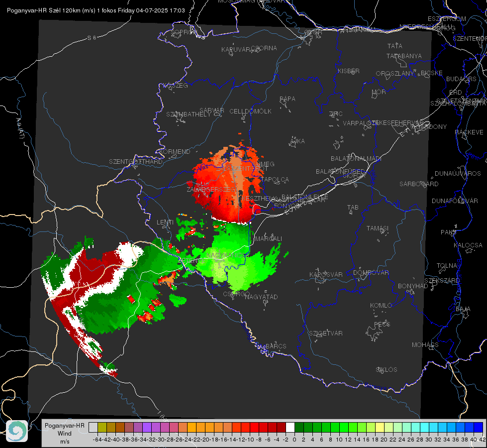Image resolution: width=487 pixels, height=448 pixels.
Task: Select the BICSKE city label
Action: coord(432,73)
